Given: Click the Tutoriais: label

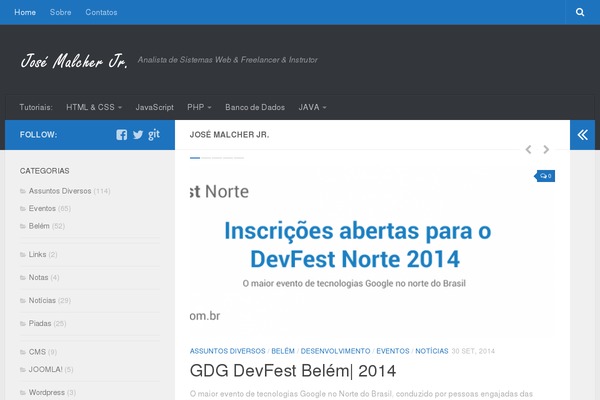Looking at the screenshot, I should (36, 107).
